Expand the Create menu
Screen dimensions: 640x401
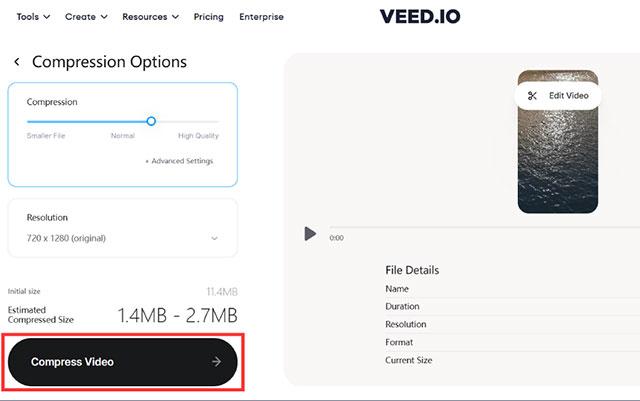coord(87,17)
